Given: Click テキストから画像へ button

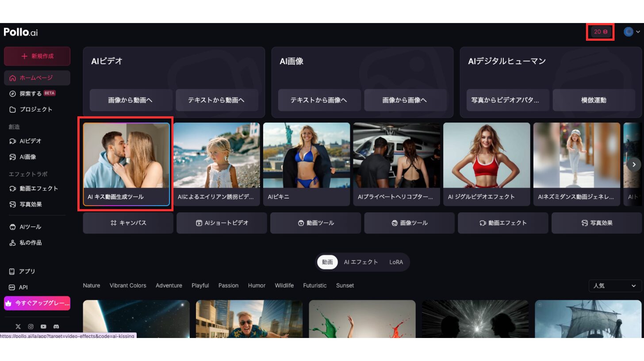Looking at the screenshot, I should click(319, 100).
